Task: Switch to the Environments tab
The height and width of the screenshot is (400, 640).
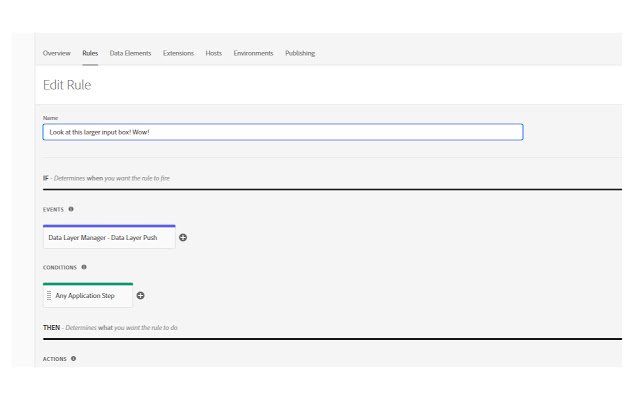Action: click(x=253, y=53)
